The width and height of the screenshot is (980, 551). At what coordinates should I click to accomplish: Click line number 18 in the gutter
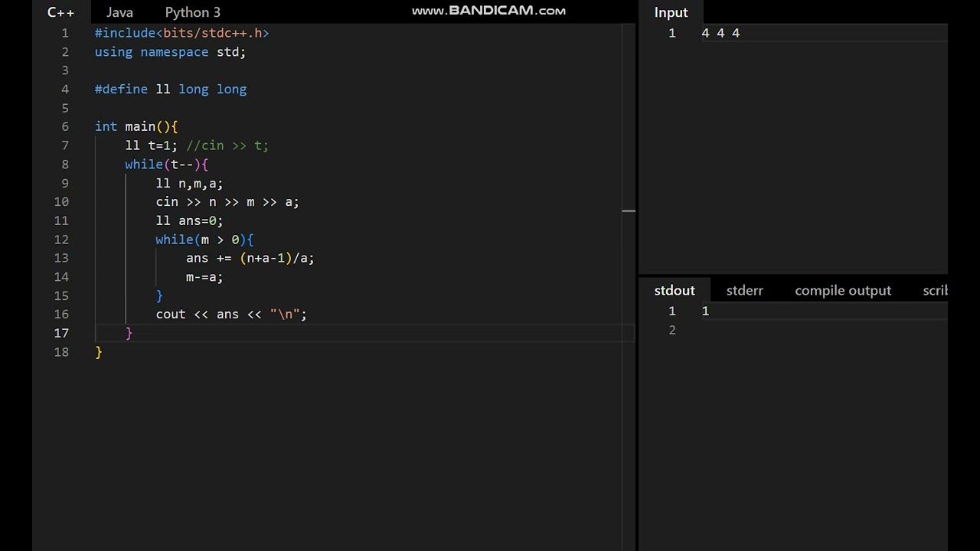(x=61, y=352)
